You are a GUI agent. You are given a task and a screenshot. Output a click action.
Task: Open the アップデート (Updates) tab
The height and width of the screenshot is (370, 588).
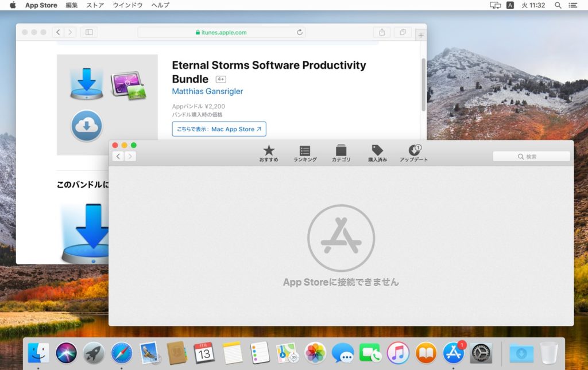(414, 153)
